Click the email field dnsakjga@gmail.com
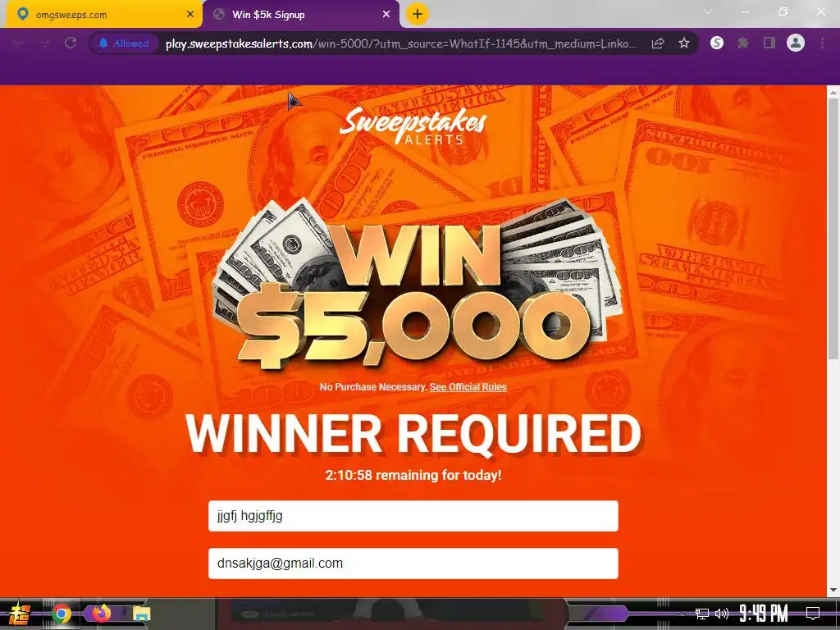Image resolution: width=840 pixels, height=630 pixels. coord(413,563)
